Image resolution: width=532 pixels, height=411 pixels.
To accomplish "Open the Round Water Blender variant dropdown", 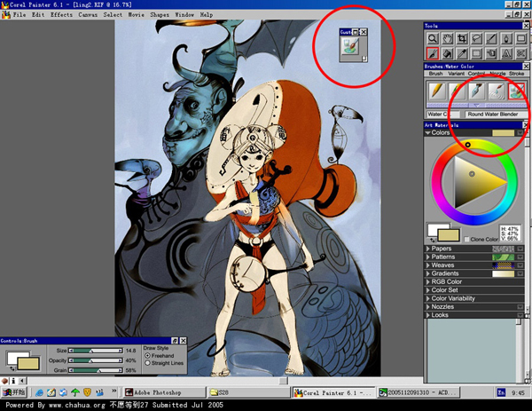I will pyautogui.click(x=497, y=115).
